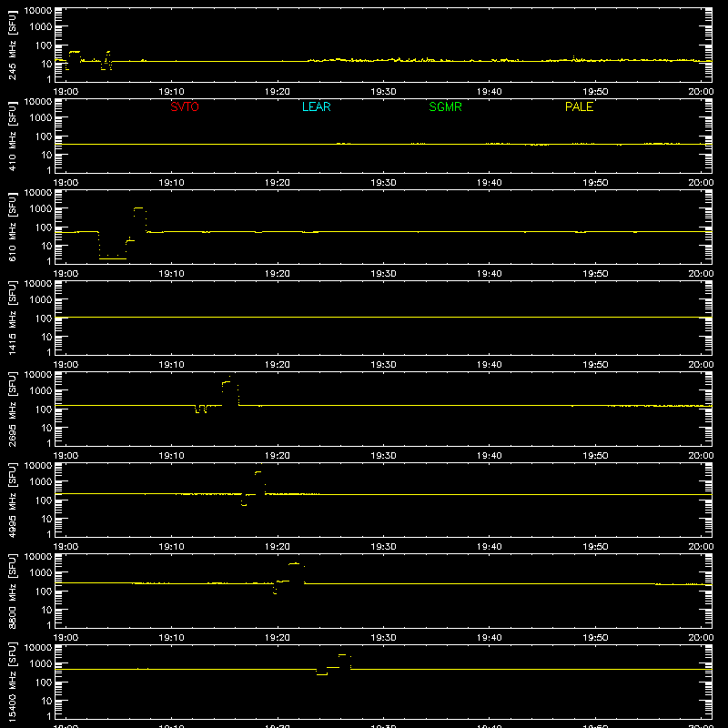Viewport: 728px width, 728px height.
Task: Click 20:00 time label under 245 MHz panel
Action: tap(701, 92)
